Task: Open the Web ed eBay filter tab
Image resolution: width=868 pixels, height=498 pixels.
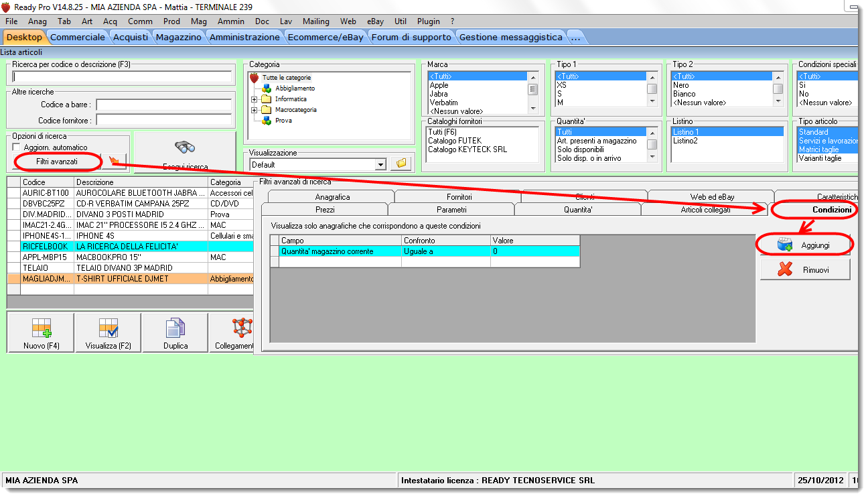Action: [713, 197]
